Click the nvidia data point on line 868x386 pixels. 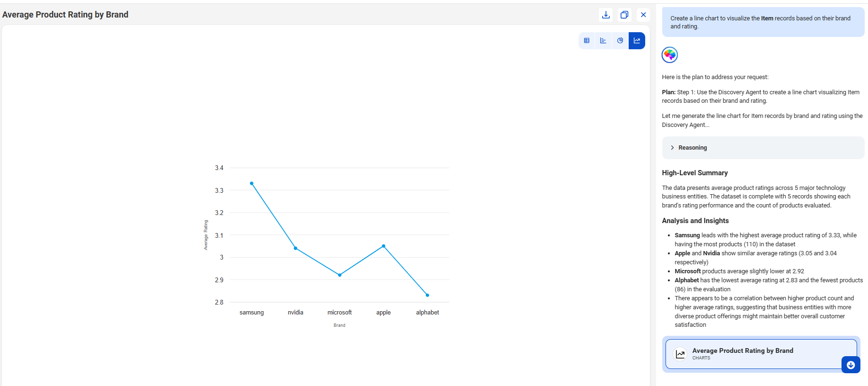pyautogui.click(x=296, y=248)
